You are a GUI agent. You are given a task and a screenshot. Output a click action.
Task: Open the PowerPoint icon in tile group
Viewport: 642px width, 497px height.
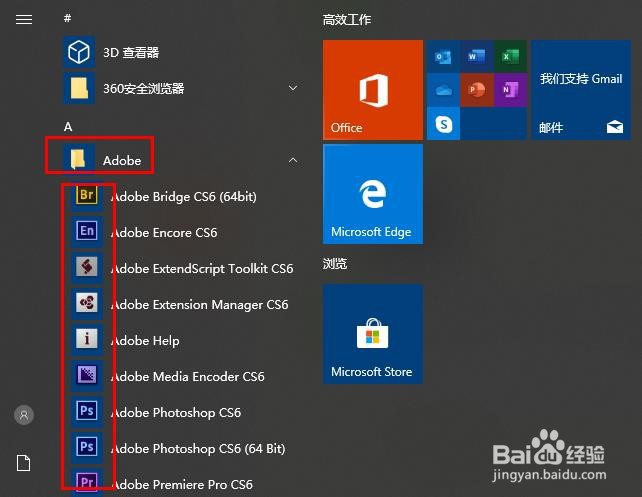click(477, 90)
